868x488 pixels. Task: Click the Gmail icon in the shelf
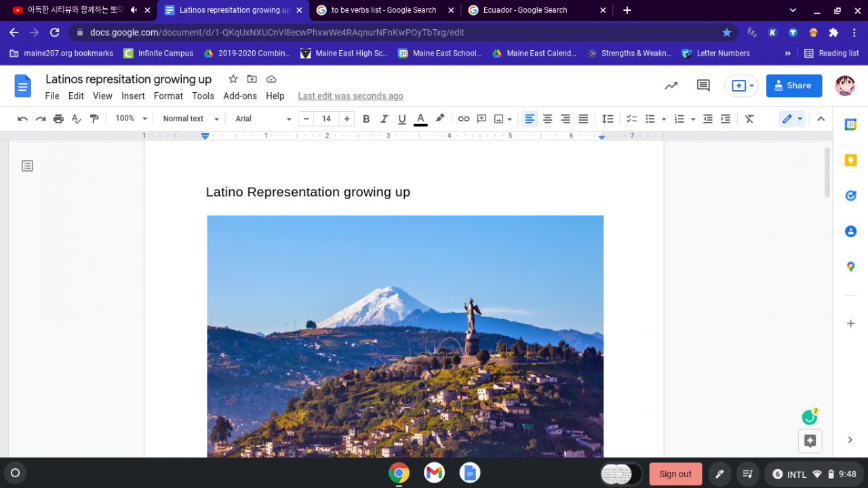(x=434, y=473)
